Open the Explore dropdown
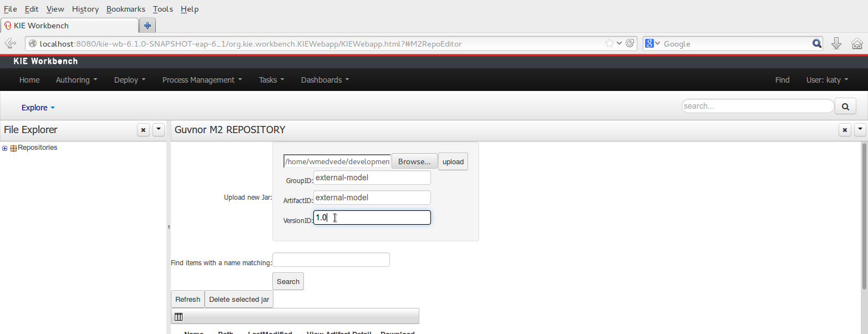Screen dimensions: 868x334 [38, 108]
